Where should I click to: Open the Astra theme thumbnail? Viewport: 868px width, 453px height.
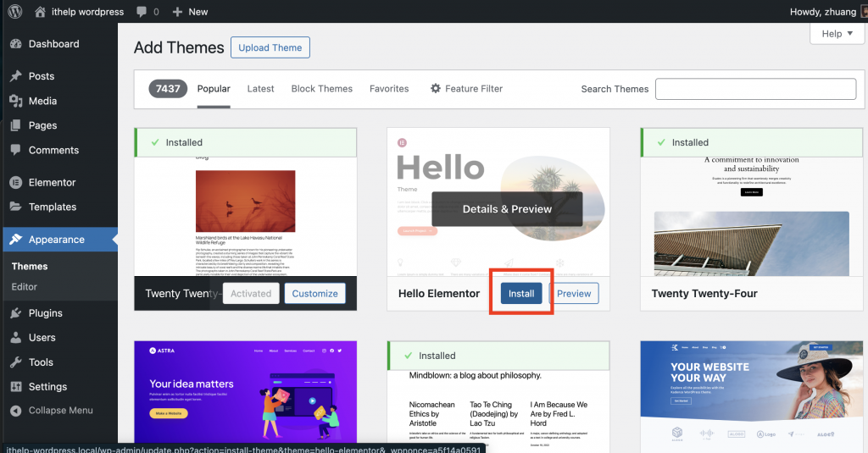[245, 392]
